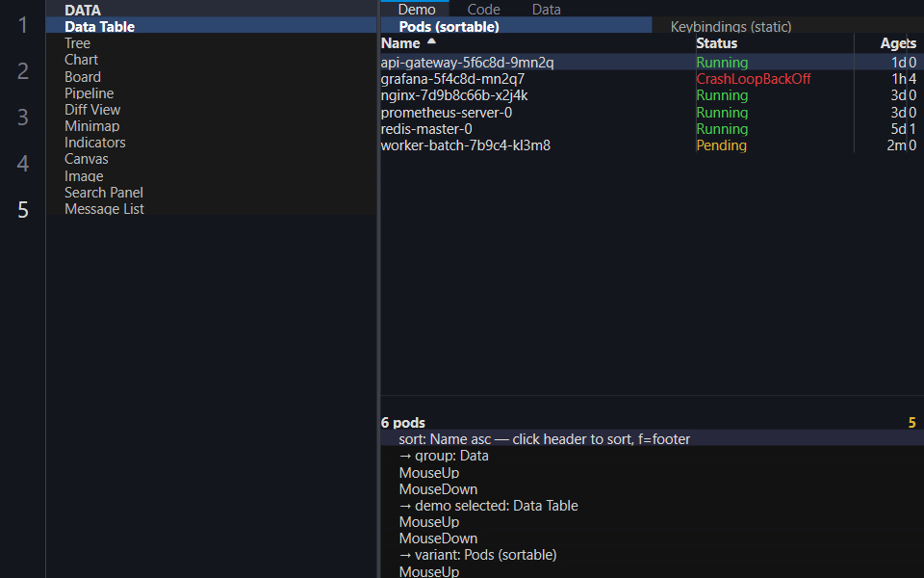Click the sort arrow beside the Name header

pos(431,41)
